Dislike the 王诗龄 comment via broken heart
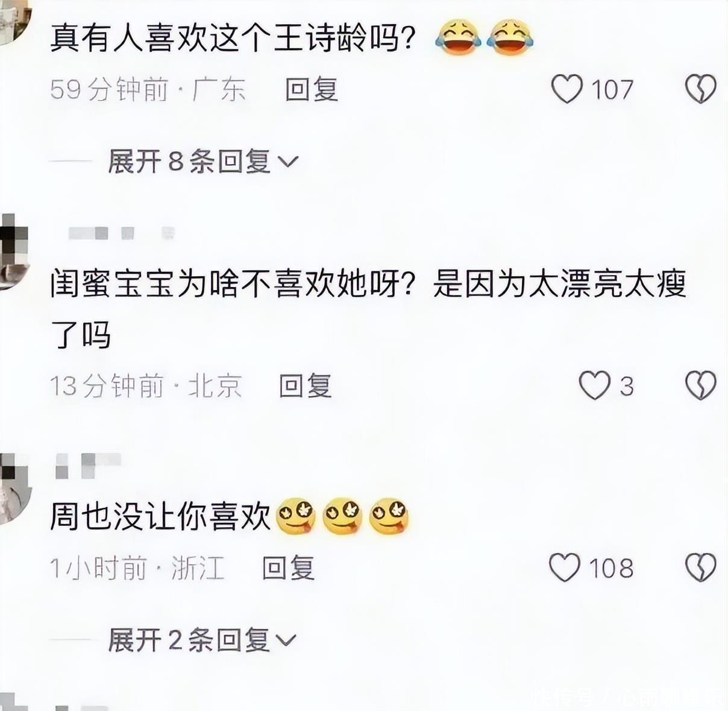 tap(700, 89)
